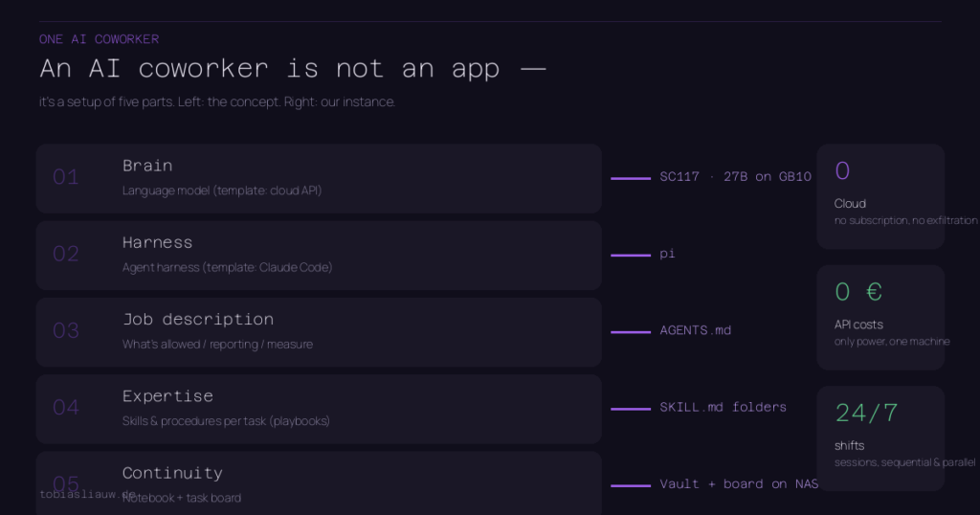Open the 0 € API costs card
This screenshot has width=980, height=515.
880,318
